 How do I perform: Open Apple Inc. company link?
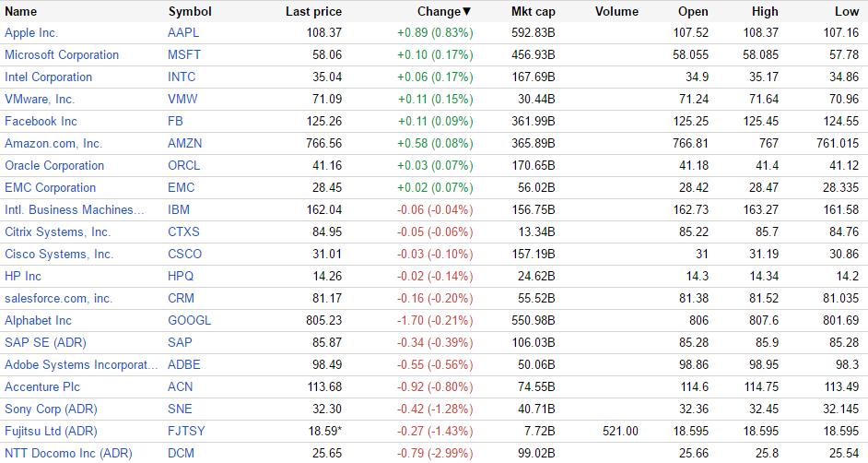[x=31, y=32]
